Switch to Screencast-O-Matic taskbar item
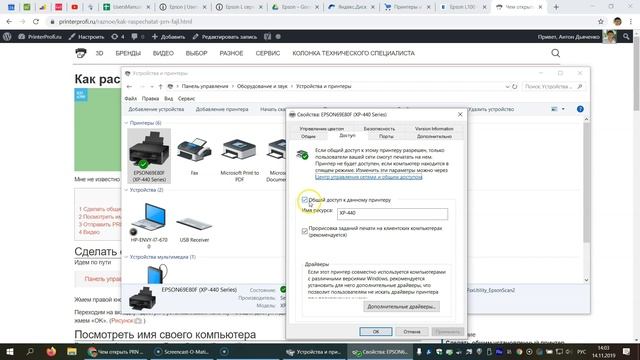640x360 pixels. pos(182,351)
